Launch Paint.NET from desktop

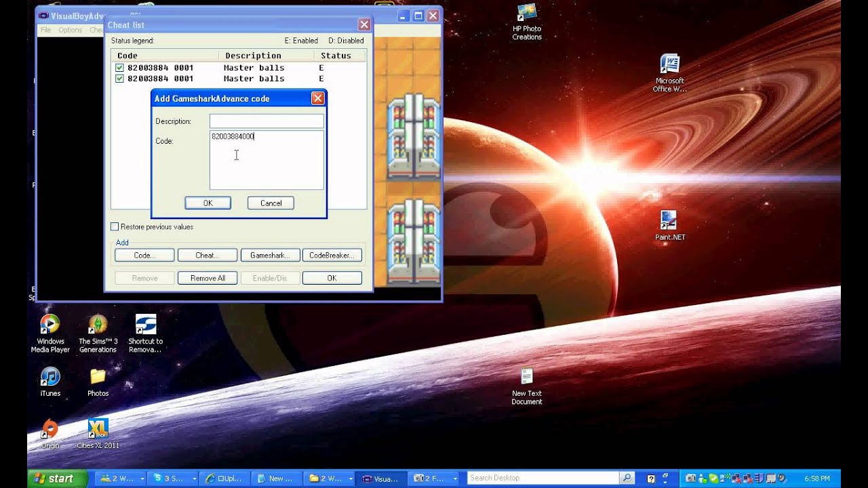tap(669, 221)
